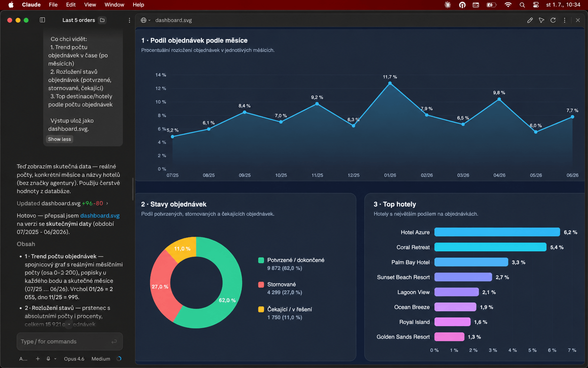
Task: Open macOS Control Center in menu bar
Action: [536, 5]
